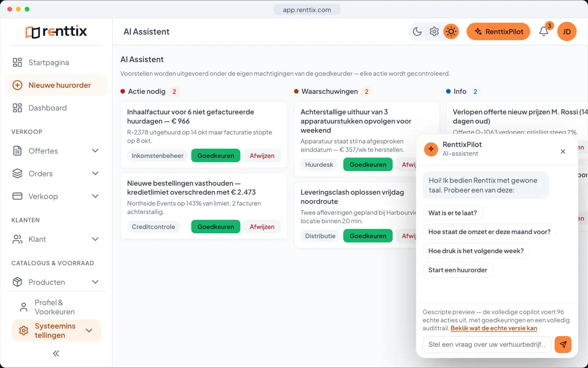Click the RenttixPilot sparkle avatar icon
The width and height of the screenshot is (588, 368).
431,149
